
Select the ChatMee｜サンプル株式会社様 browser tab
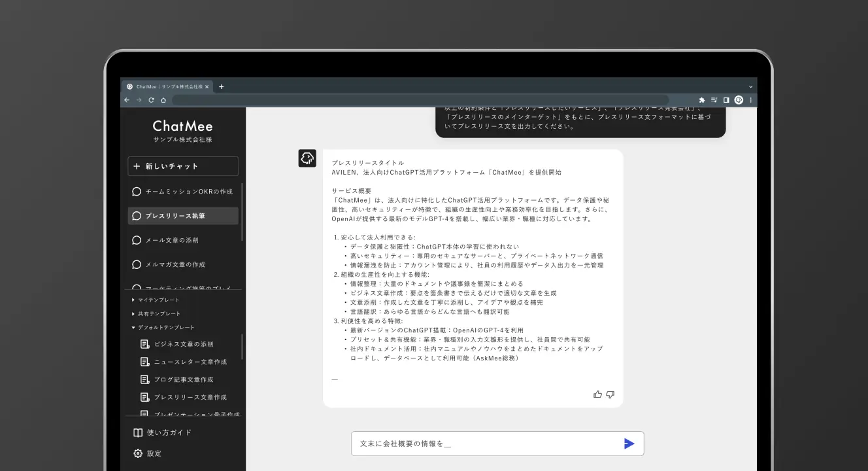click(167, 86)
